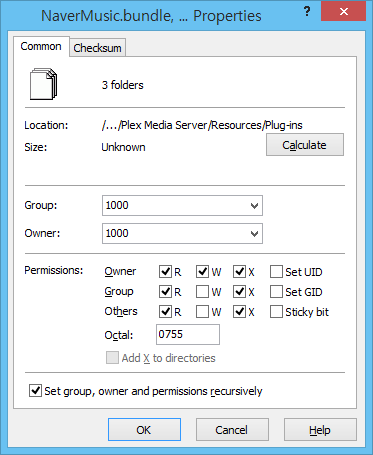
Task: Click the 'Octal:' label
Action: (119, 335)
